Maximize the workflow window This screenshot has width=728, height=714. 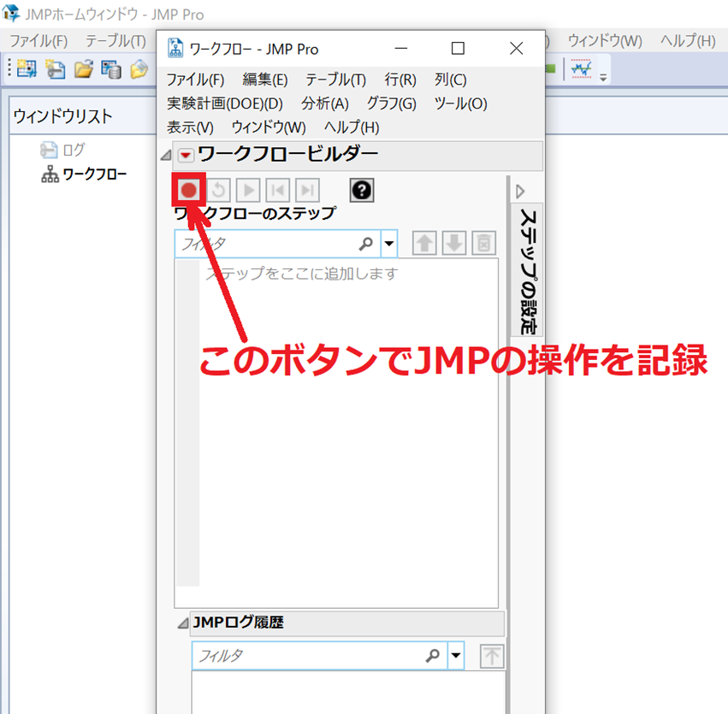[458, 48]
